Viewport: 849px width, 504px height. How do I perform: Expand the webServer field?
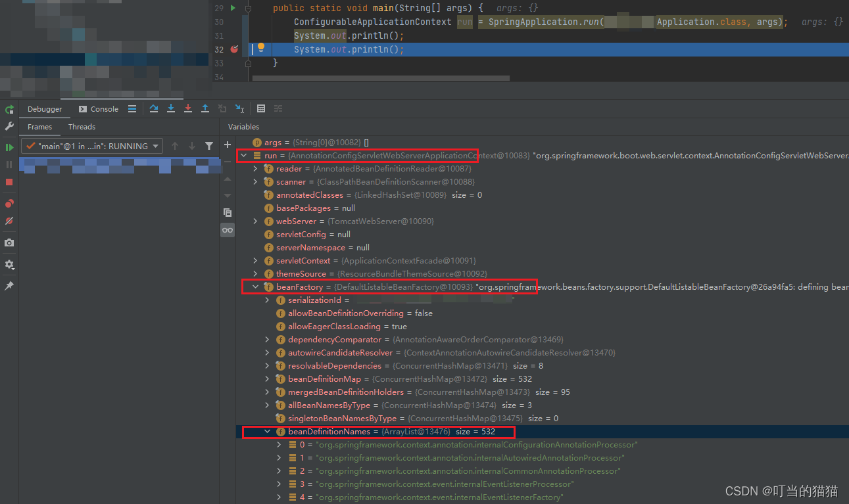[x=256, y=221]
